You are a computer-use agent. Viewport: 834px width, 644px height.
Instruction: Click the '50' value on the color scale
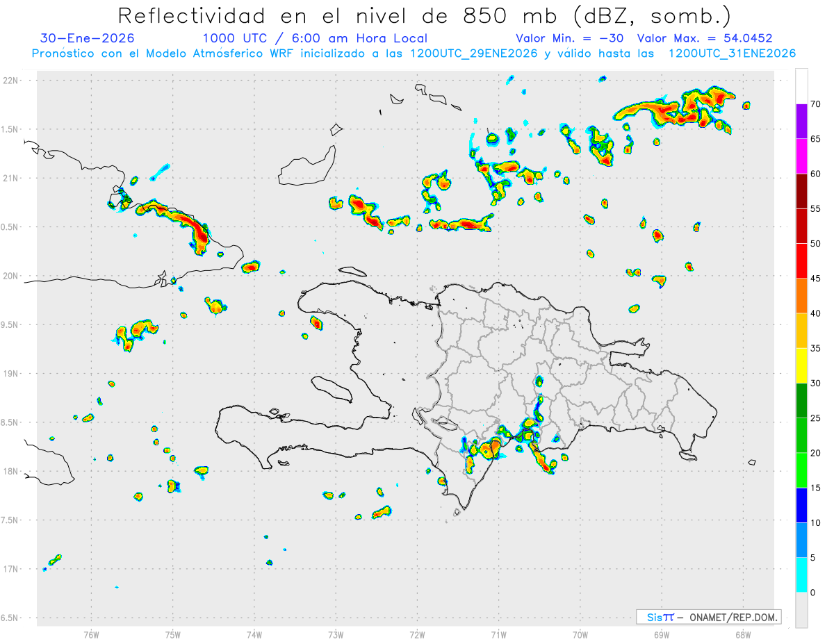tap(816, 244)
